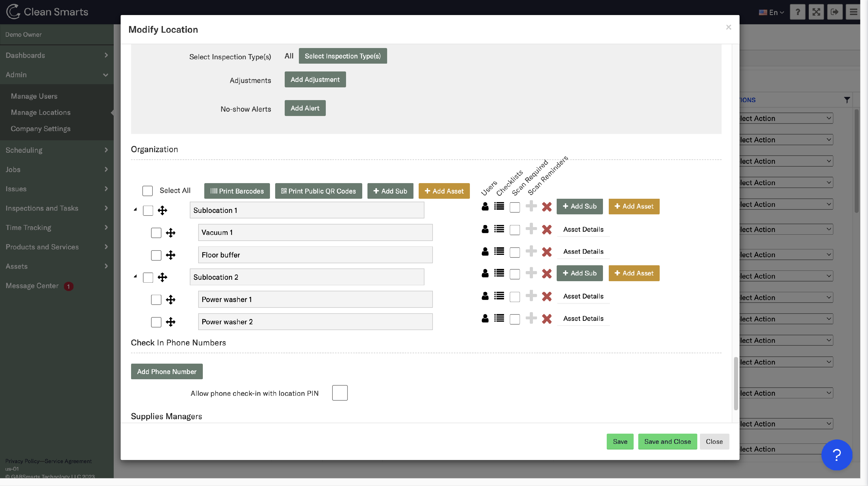Click the move handle icon beside Sublocation 2

162,277
